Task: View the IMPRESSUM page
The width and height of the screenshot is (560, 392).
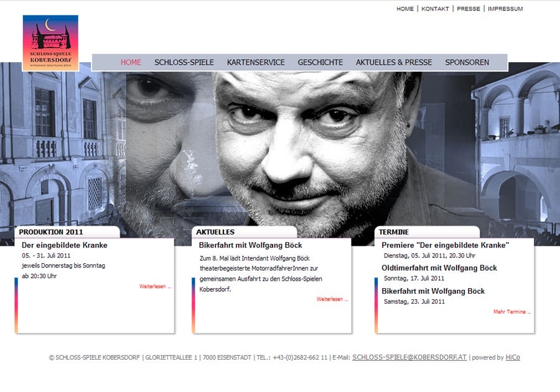Action: pyautogui.click(x=505, y=9)
